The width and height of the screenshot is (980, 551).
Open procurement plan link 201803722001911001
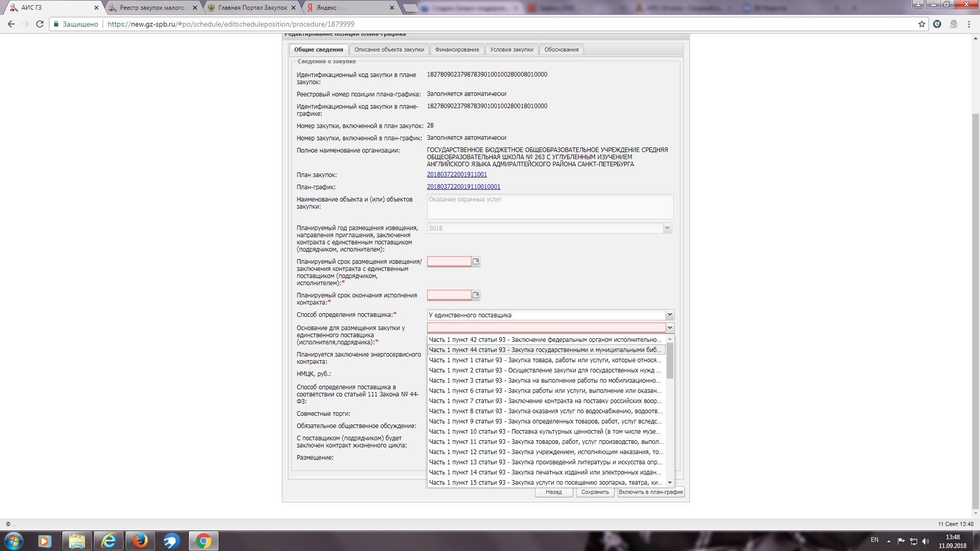[x=457, y=174]
